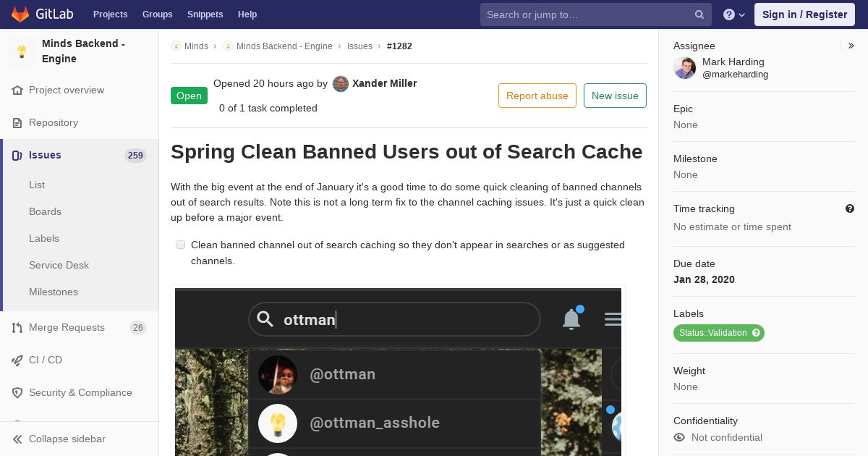Click Sign in / Register button

tap(804, 14)
